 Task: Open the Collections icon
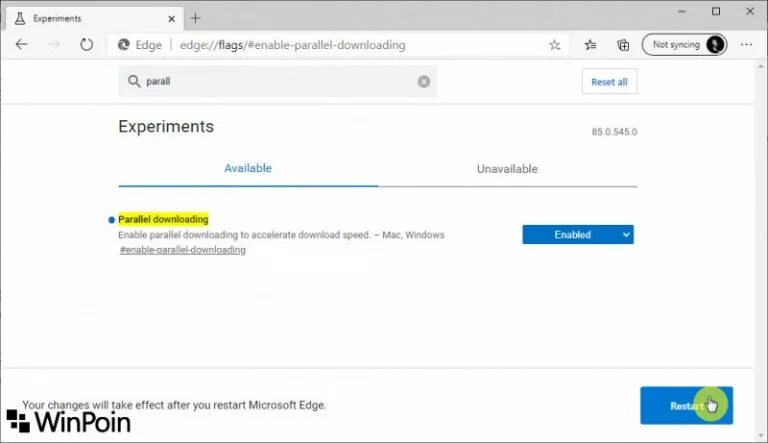point(623,45)
